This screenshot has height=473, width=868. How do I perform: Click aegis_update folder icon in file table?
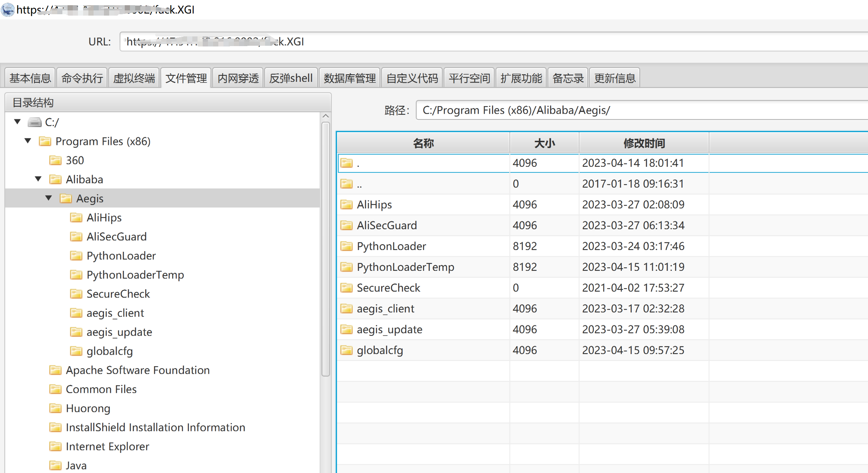tap(346, 329)
